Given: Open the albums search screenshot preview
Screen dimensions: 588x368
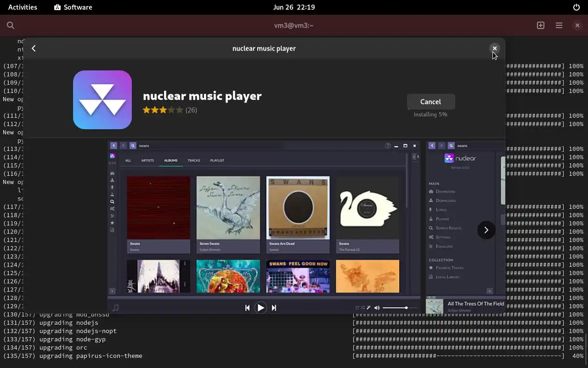Looking at the screenshot, I should coord(264,227).
